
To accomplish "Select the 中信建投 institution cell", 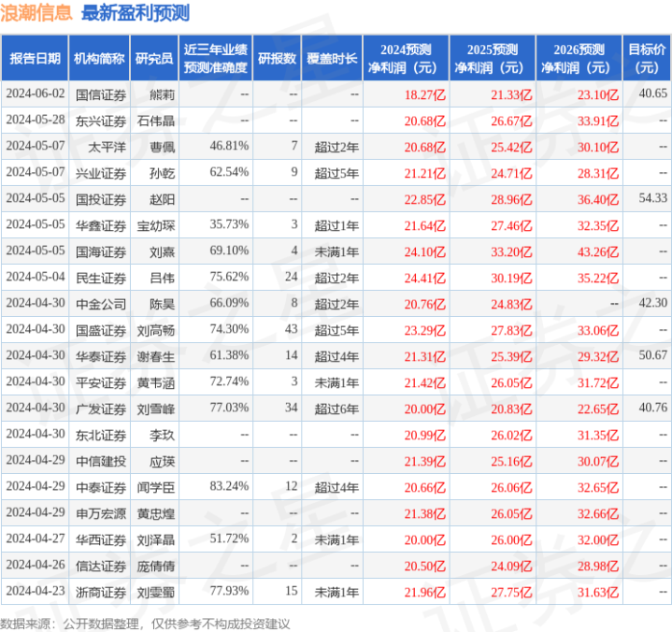I will [101, 461].
